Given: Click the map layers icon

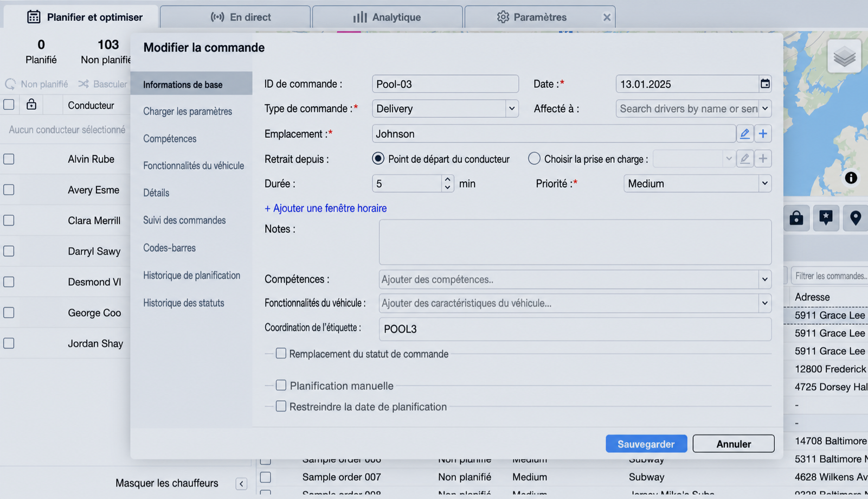Looking at the screenshot, I should tap(844, 56).
